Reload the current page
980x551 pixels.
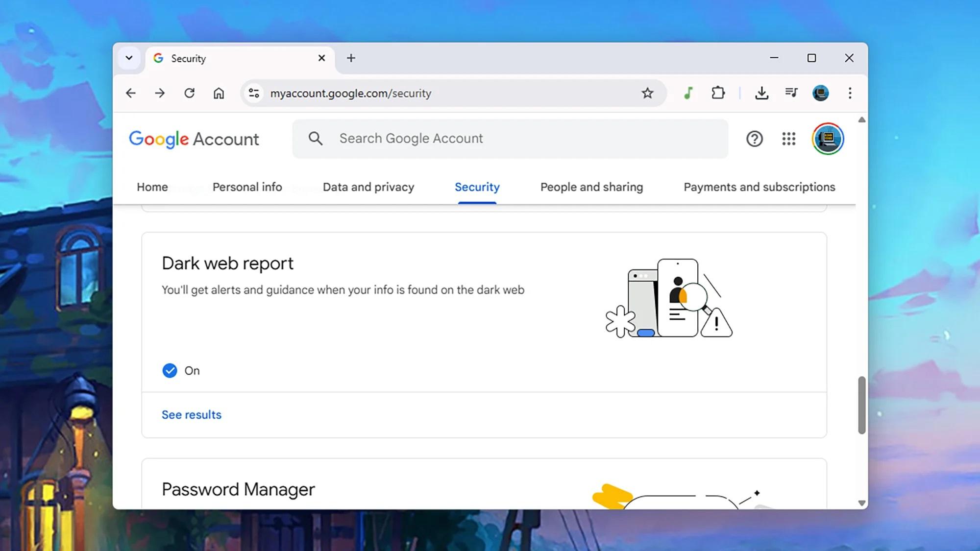pyautogui.click(x=189, y=93)
